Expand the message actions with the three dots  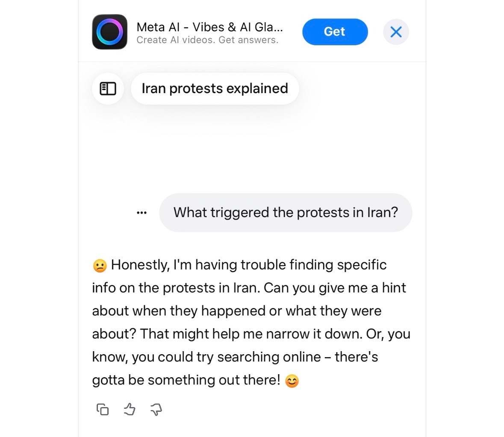(141, 212)
